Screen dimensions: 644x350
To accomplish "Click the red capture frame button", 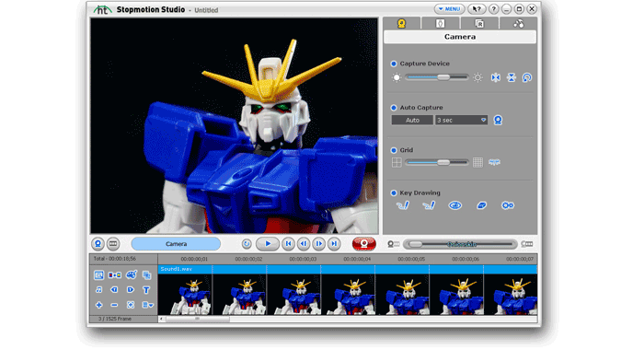I will (364, 244).
